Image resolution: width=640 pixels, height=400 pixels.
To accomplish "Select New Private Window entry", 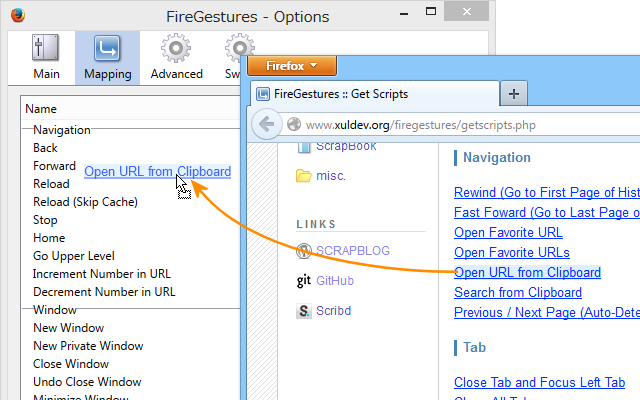I will click(x=87, y=346).
